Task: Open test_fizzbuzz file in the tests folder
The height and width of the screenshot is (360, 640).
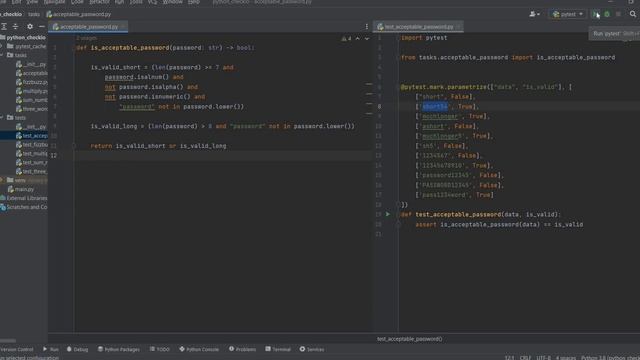Action: pos(32,144)
